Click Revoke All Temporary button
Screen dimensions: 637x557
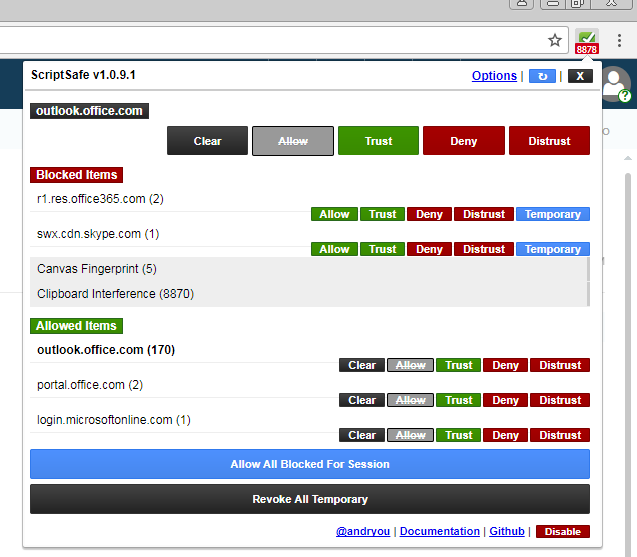point(310,499)
